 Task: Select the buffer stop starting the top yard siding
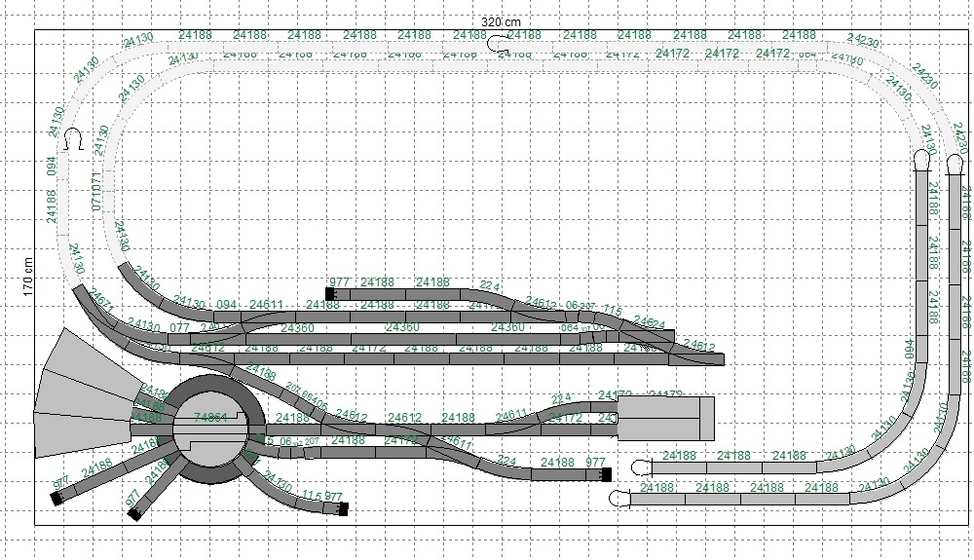(x=331, y=293)
